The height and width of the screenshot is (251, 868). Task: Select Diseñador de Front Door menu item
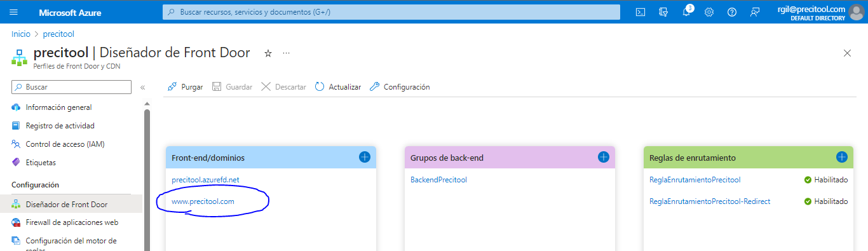(71, 204)
